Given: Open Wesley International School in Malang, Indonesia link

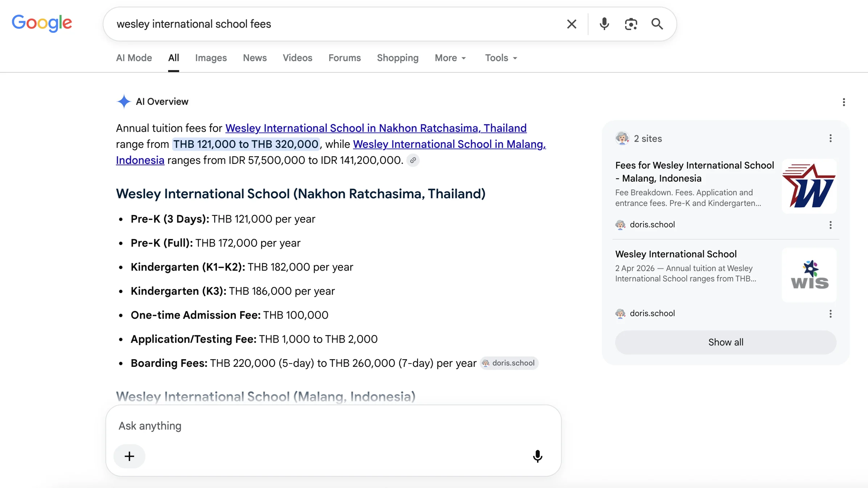Looking at the screenshot, I should (449, 144).
